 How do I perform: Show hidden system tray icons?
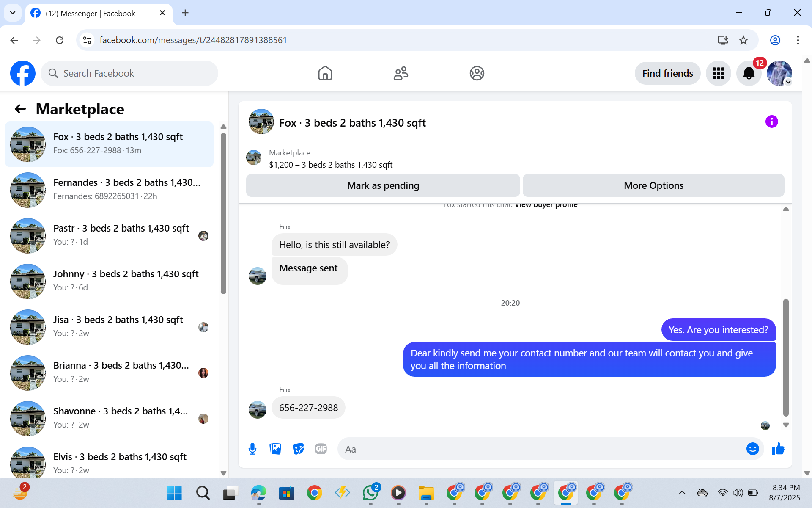[682, 493]
